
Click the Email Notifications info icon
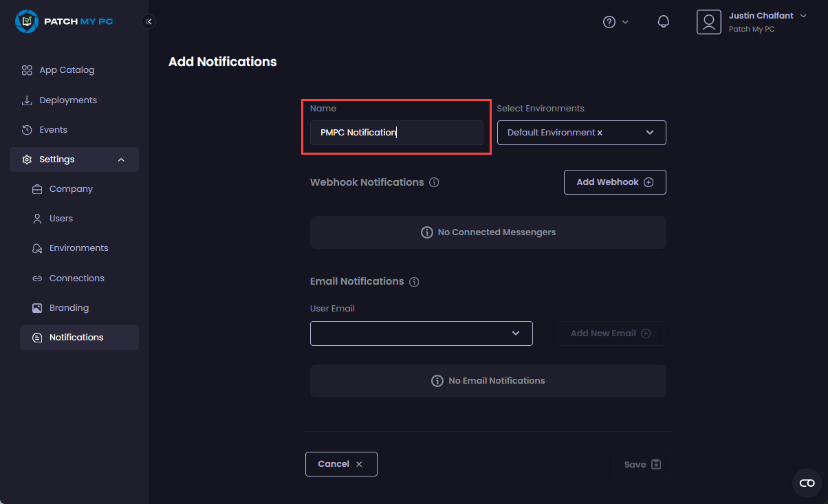pyautogui.click(x=414, y=282)
